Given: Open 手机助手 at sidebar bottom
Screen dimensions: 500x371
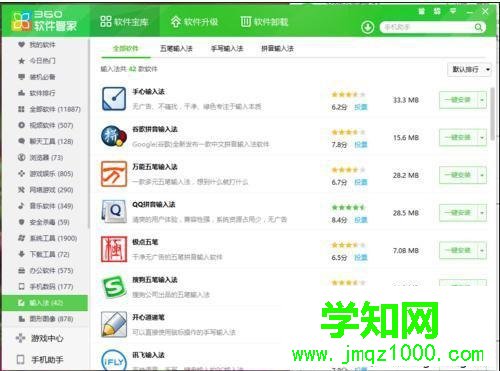Looking at the screenshot, I should pyautogui.click(x=40, y=360).
